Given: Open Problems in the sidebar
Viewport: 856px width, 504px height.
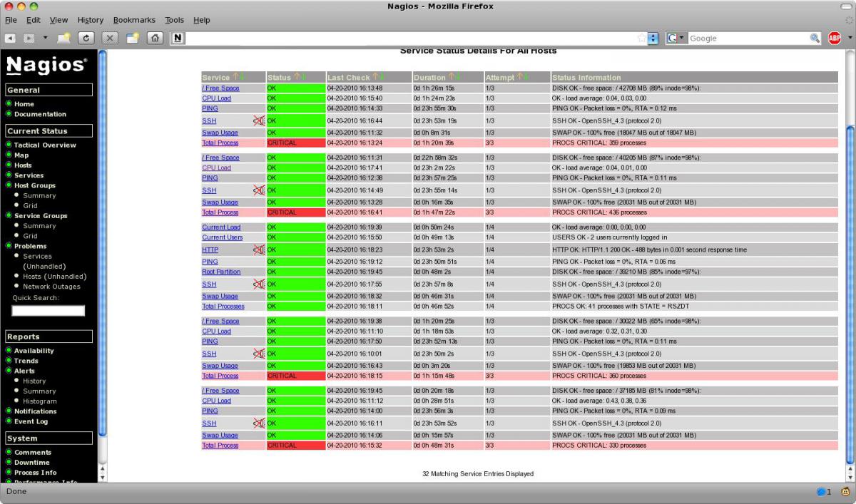Looking at the screenshot, I should pos(30,246).
